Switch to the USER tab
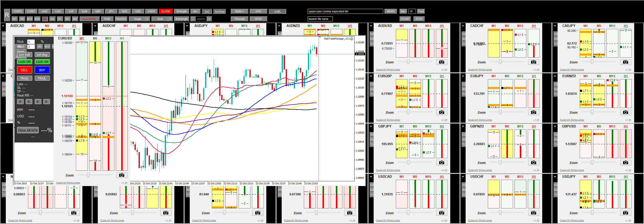 tap(151, 11)
